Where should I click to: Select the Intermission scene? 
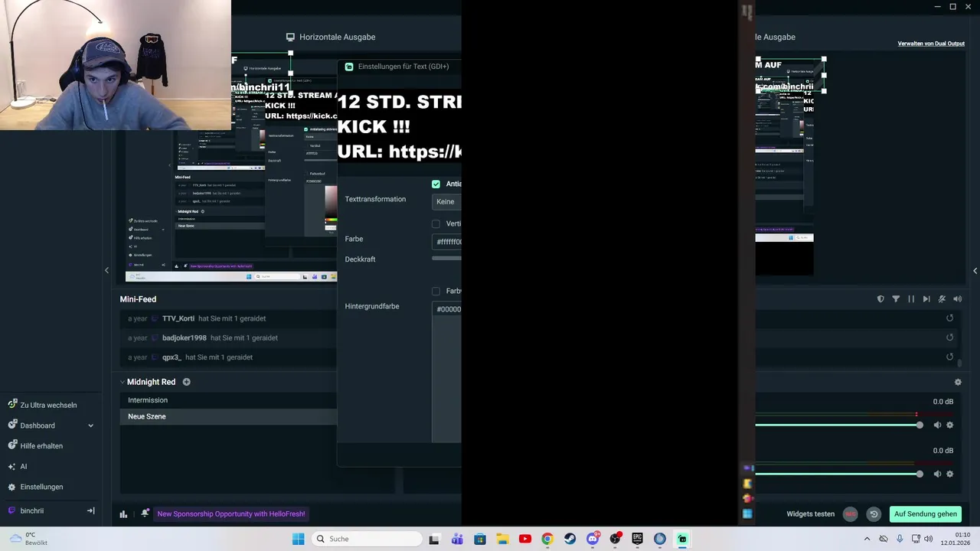pyautogui.click(x=228, y=400)
